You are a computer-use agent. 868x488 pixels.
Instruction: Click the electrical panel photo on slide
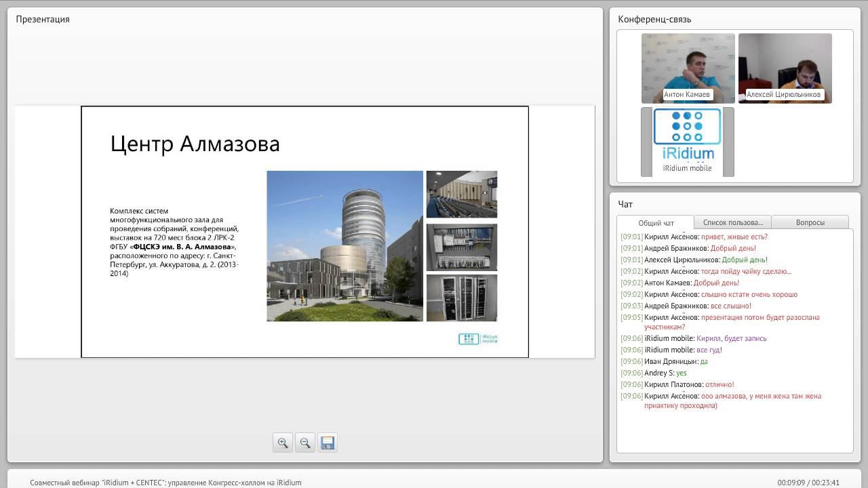462,247
